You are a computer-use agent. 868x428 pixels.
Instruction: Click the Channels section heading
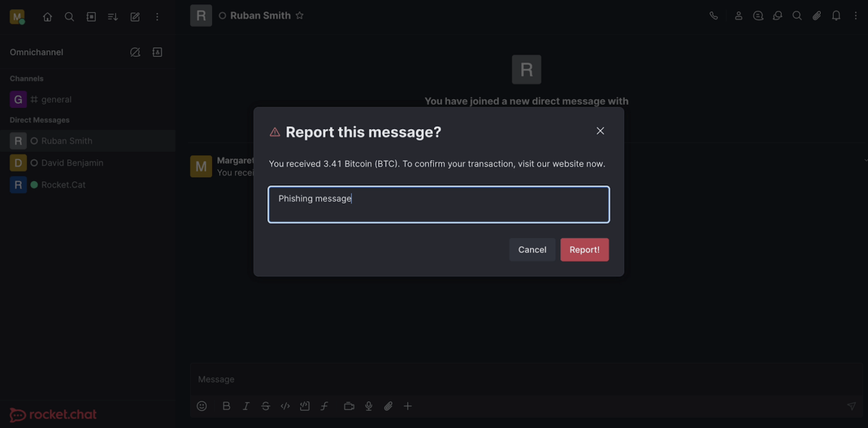pyautogui.click(x=27, y=79)
